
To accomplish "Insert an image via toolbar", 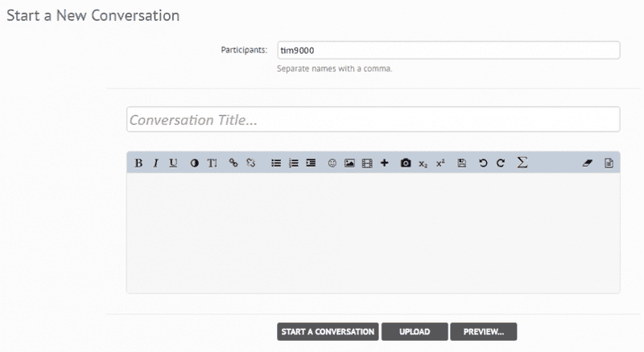I will 349,163.
